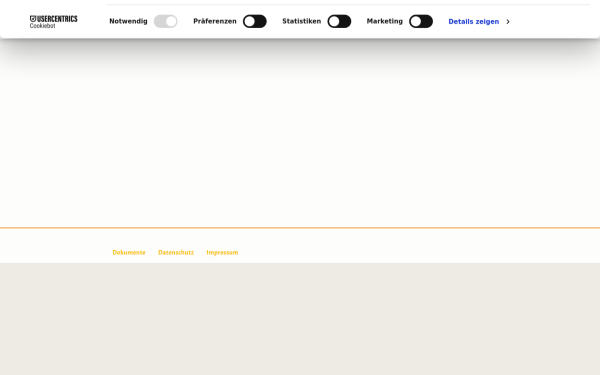600x375 pixels.
Task: Open the Dokumente footer link
Action: [129, 253]
